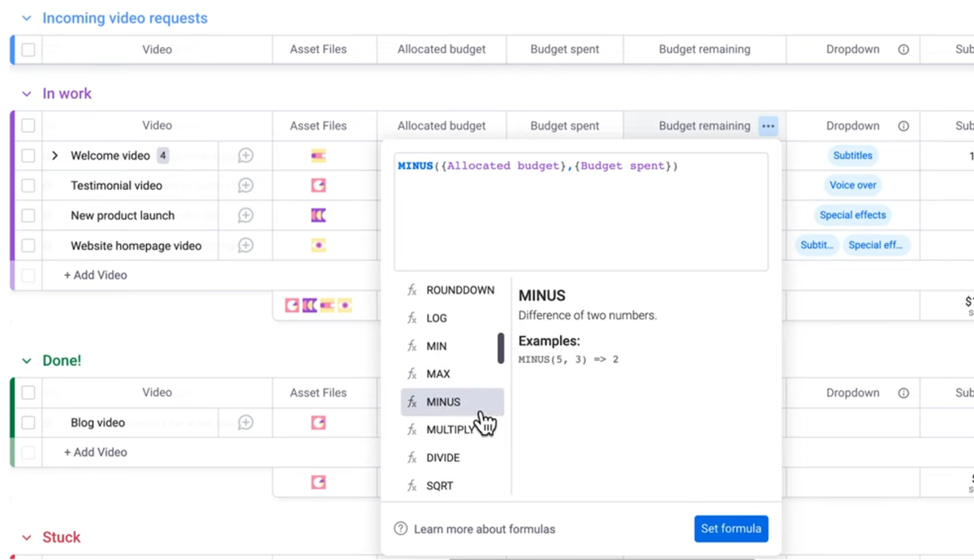
Task: Expand subitems of Welcome video
Action: (55, 156)
